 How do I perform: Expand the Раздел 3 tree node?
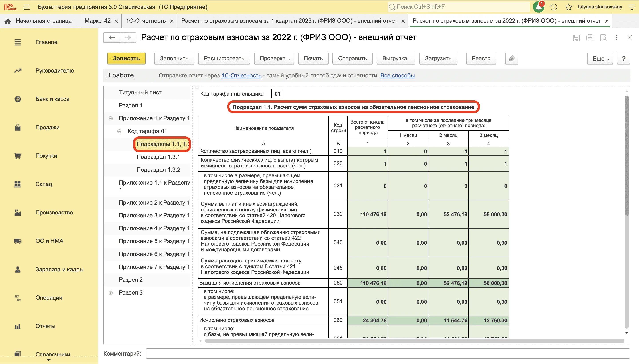pos(111,293)
